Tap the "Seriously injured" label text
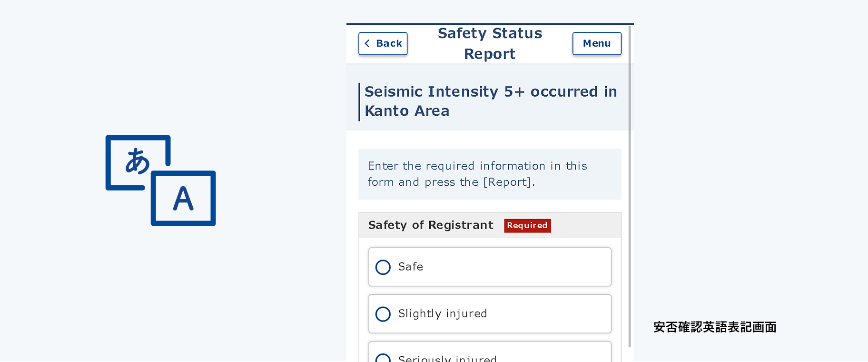This screenshot has height=362, width=868. [x=447, y=358]
